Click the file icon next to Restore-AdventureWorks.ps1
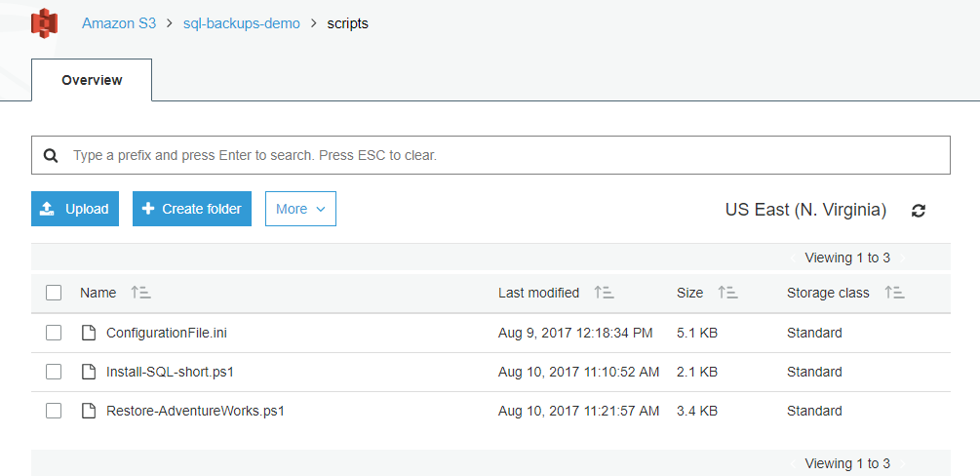 coord(90,411)
